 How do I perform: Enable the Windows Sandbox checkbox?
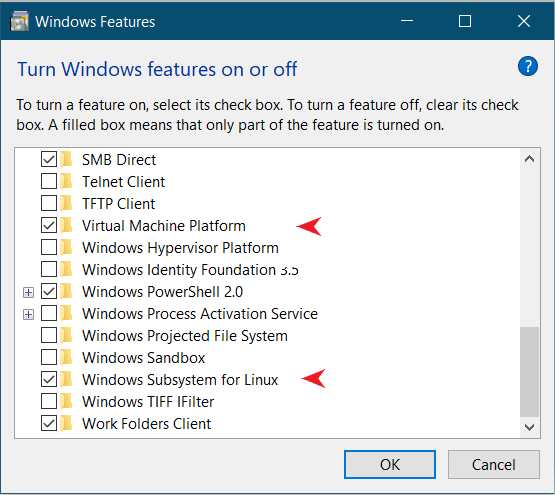(x=49, y=357)
